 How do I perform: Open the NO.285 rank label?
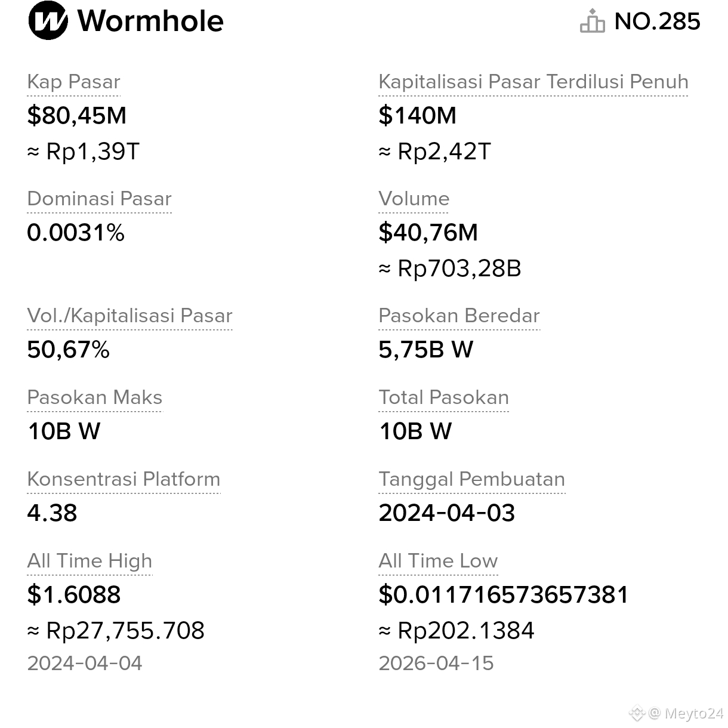(657, 21)
